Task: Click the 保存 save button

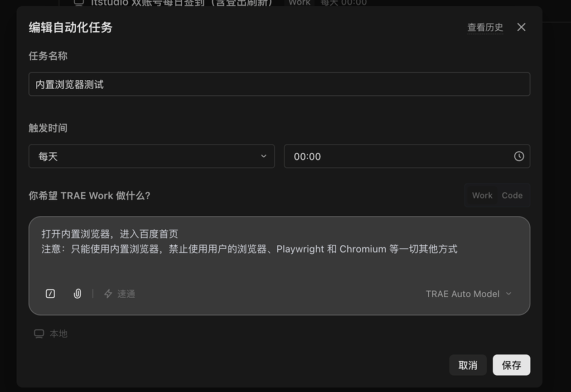Action: 511,365
